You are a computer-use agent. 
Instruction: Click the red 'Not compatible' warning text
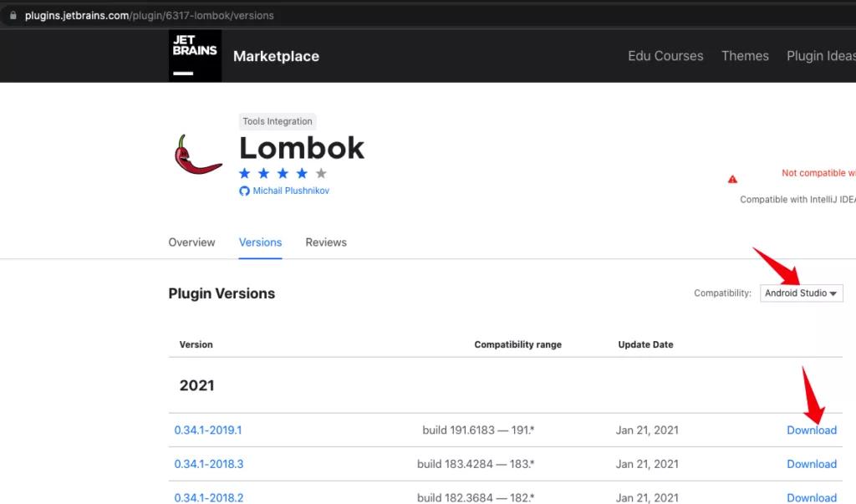click(818, 173)
